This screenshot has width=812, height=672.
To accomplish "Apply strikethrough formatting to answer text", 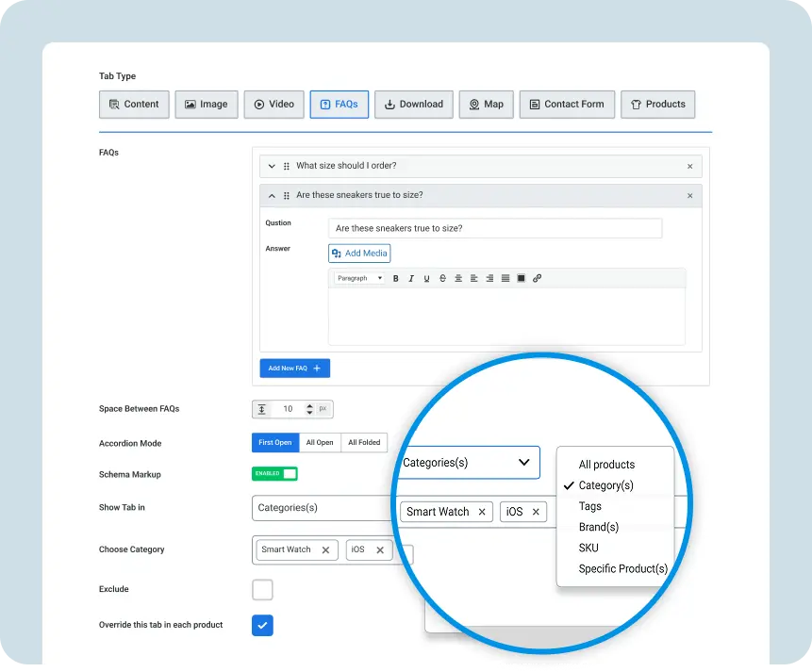I will (x=442, y=278).
